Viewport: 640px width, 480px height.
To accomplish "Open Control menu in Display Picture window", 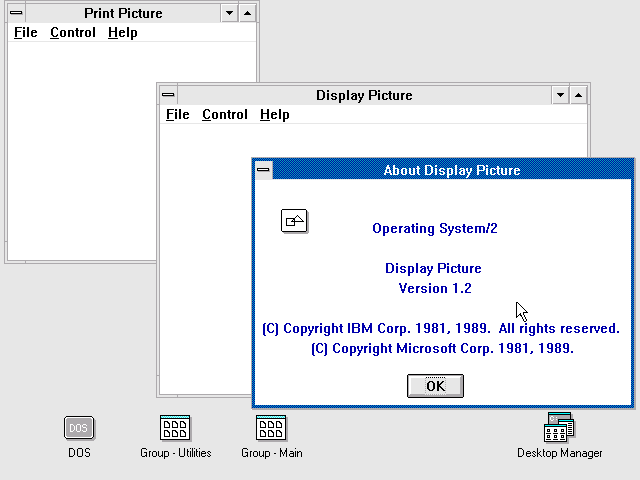I will [225, 115].
